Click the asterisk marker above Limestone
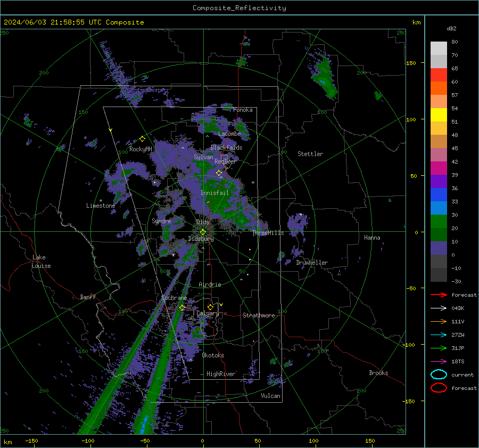 tap(101, 201)
